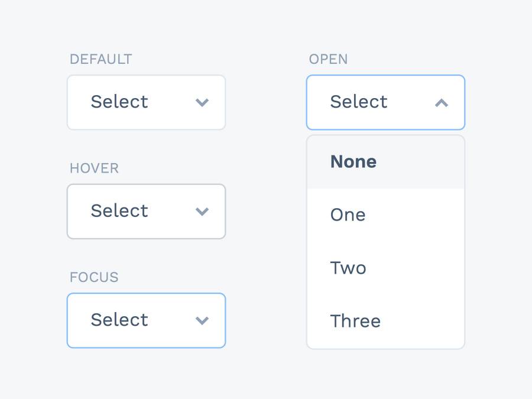Select option One from the list
This screenshot has height=399, width=532.
(348, 215)
